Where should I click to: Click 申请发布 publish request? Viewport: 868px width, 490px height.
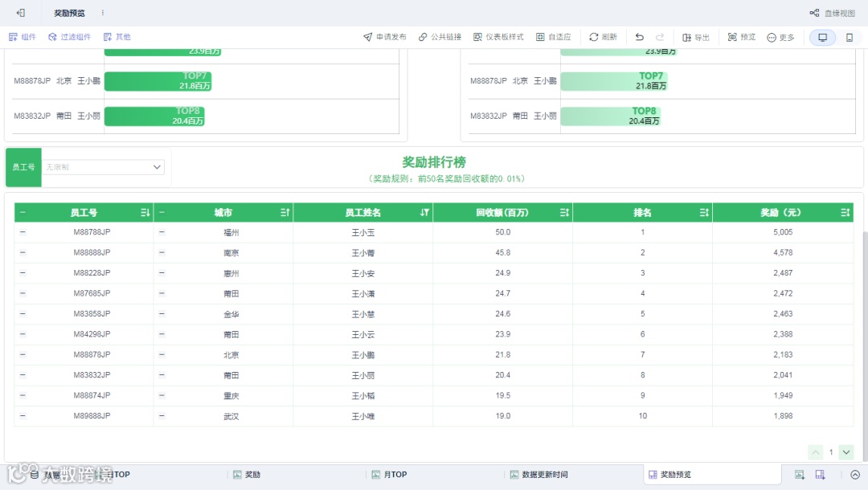click(385, 37)
